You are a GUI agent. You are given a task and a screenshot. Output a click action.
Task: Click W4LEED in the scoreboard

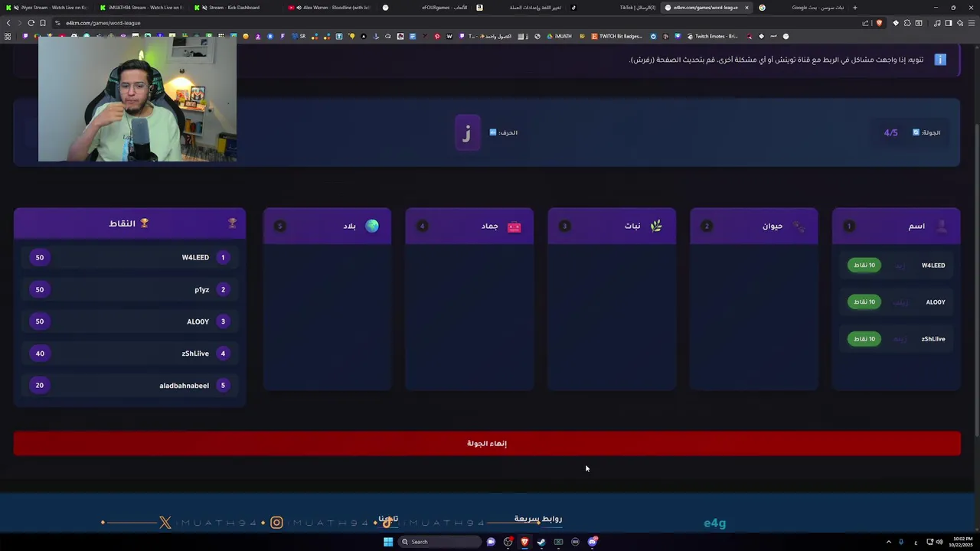pyautogui.click(x=195, y=257)
